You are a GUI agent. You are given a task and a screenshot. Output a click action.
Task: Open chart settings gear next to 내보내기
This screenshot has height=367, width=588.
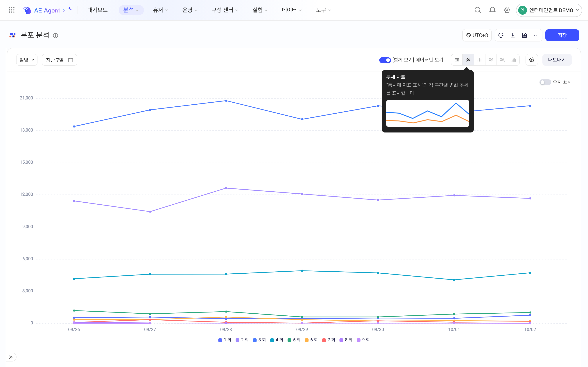(x=532, y=60)
